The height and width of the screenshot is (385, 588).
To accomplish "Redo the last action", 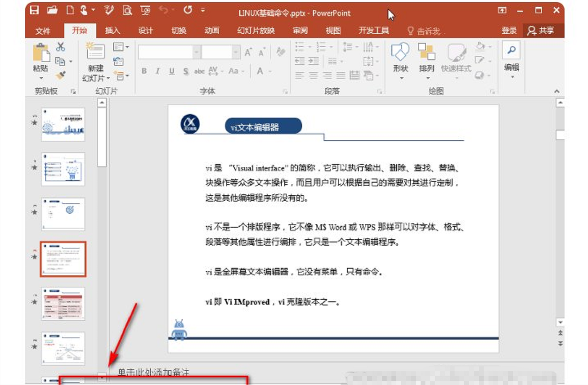I will 188,10.
